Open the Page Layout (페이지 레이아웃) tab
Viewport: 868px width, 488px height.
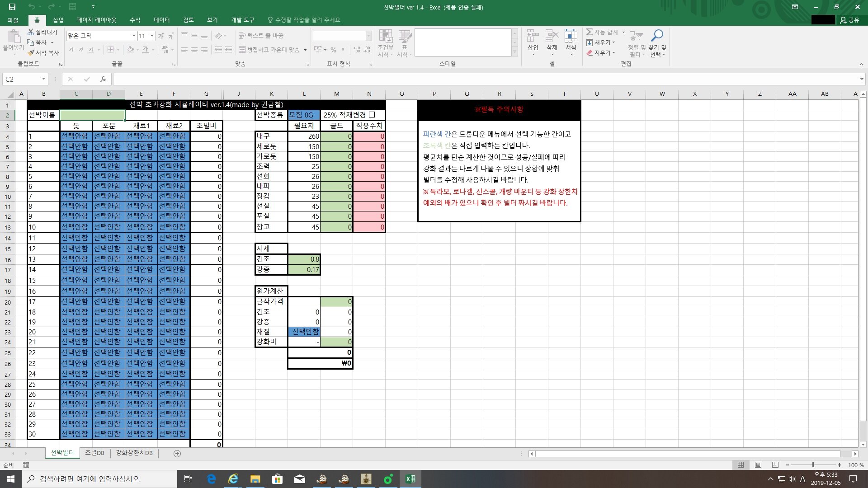coord(97,20)
